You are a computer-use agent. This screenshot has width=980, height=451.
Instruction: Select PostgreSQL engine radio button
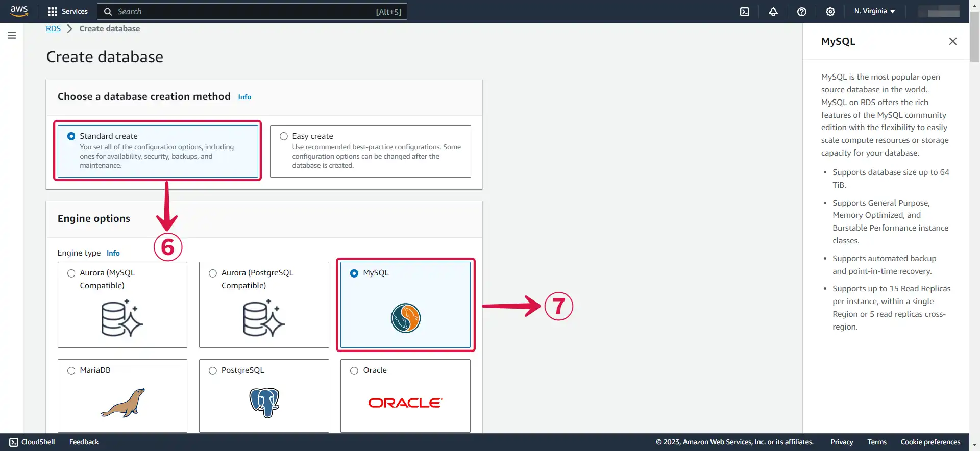(213, 371)
